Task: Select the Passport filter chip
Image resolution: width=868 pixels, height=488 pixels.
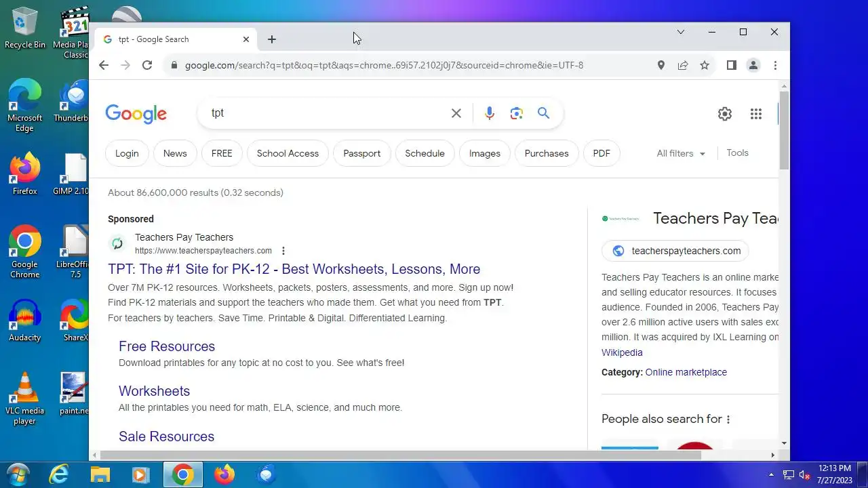Action: (362, 153)
